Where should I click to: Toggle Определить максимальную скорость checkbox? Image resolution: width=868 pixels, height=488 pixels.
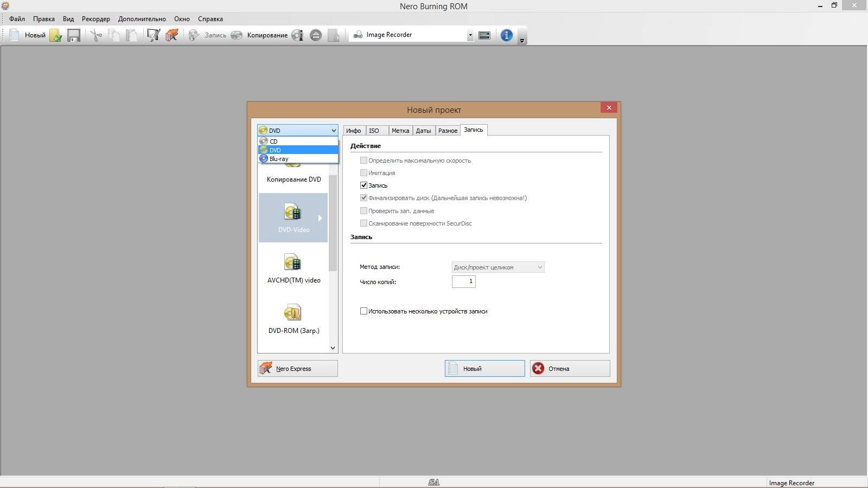pyautogui.click(x=363, y=160)
